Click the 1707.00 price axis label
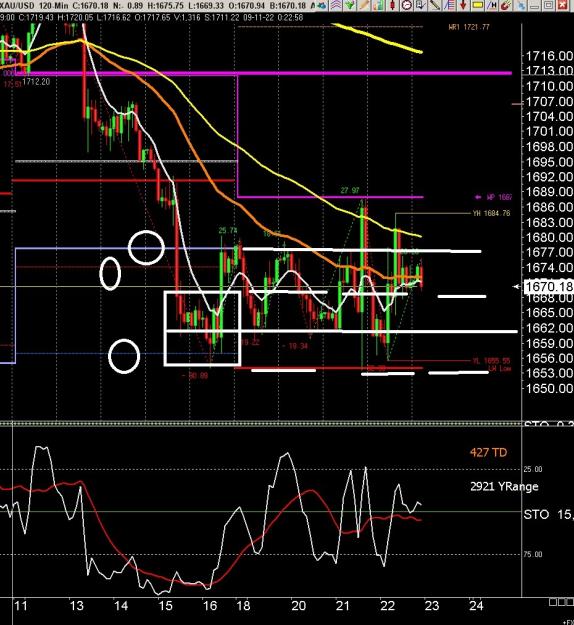Image resolution: width=574 pixels, height=625 pixels. tap(549, 102)
